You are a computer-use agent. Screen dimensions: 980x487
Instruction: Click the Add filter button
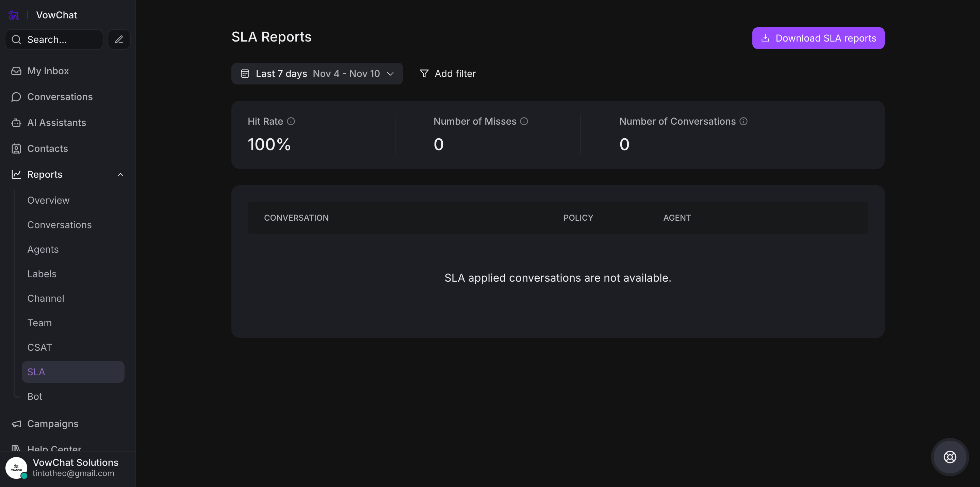point(448,74)
